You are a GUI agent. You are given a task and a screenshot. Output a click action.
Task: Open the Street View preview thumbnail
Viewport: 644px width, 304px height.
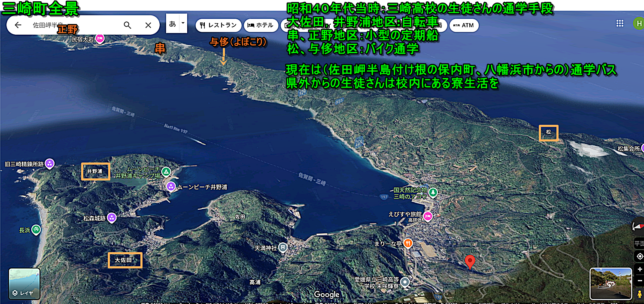(610, 283)
